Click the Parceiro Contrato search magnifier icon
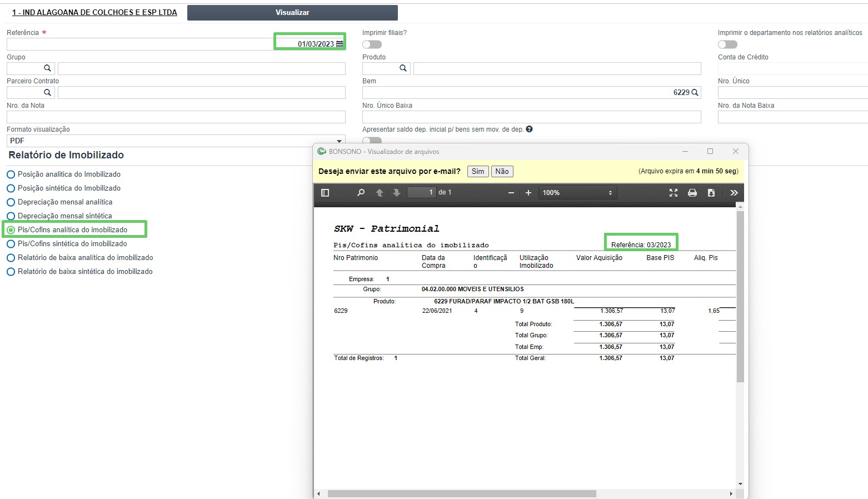 click(47, 92)
